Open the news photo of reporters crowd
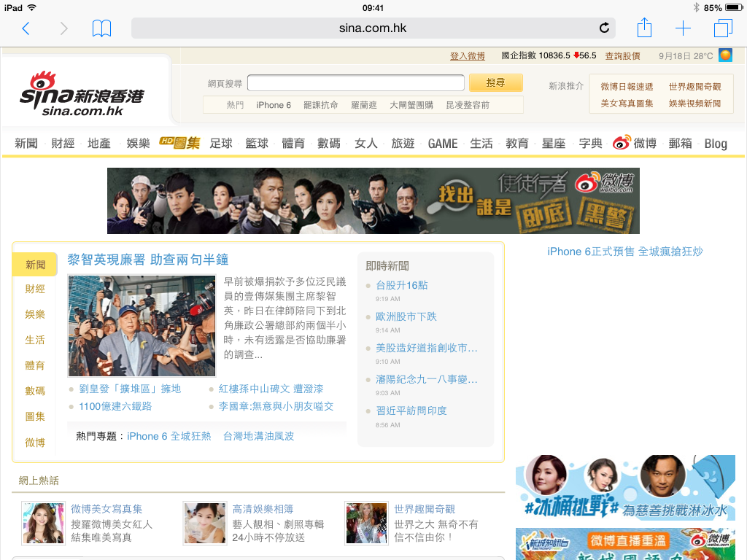Screen dimensions: 747x560 142,325
